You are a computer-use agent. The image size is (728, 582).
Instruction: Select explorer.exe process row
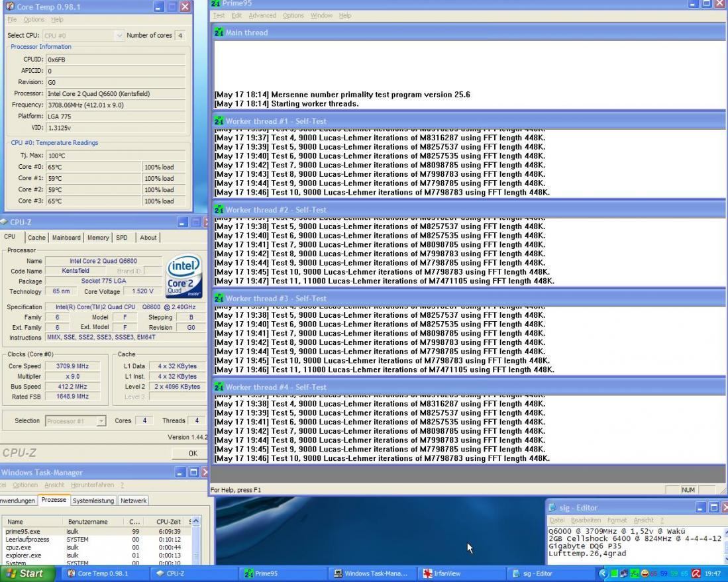[x=97, y=555]
